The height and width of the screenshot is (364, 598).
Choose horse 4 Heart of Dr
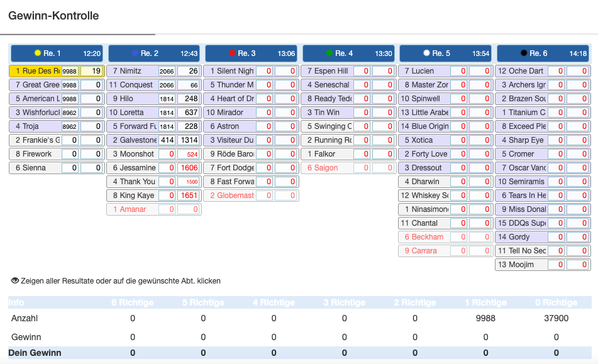pyautogui.click(x=252, y=99)
